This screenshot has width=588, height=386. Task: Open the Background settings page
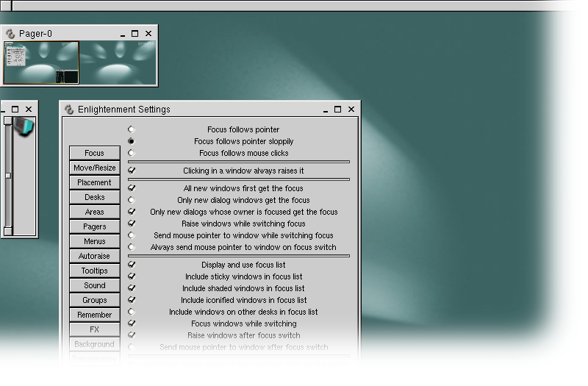click(95, 344)
